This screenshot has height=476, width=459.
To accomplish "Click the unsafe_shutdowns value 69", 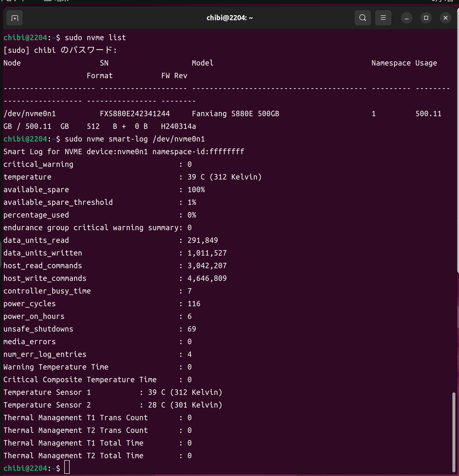I will [192, 329].
